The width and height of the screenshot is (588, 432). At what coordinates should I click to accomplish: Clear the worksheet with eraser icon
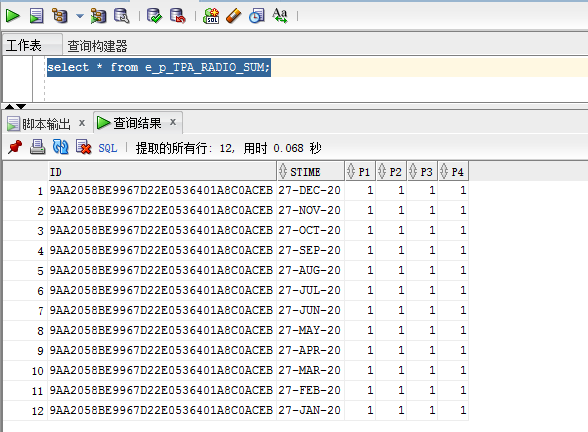point(234,16)
